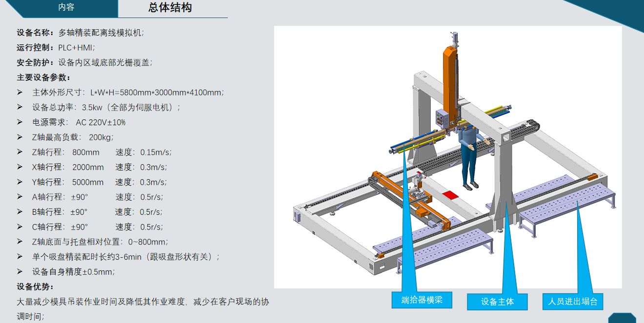Screen dimensions: 644x323
Task: Click the A轴行程 ±90° text
Action: pyautogui.click(x=60, y=197)
